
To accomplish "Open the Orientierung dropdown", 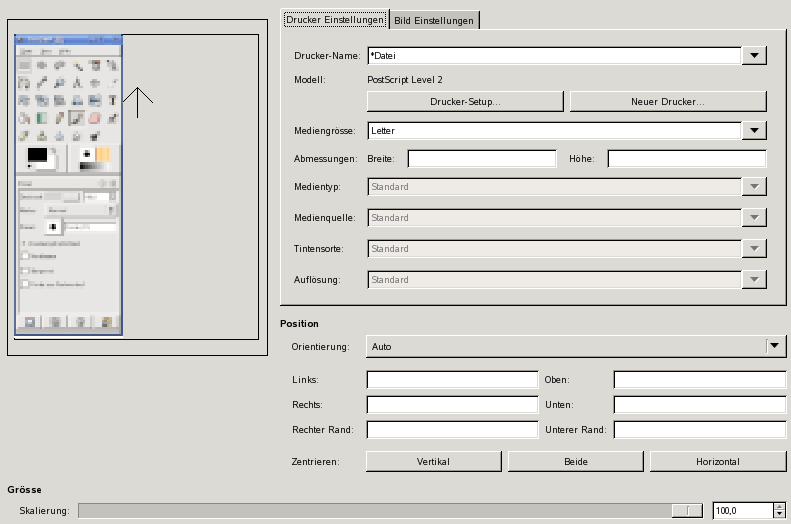I will click(x=773, y=346).
